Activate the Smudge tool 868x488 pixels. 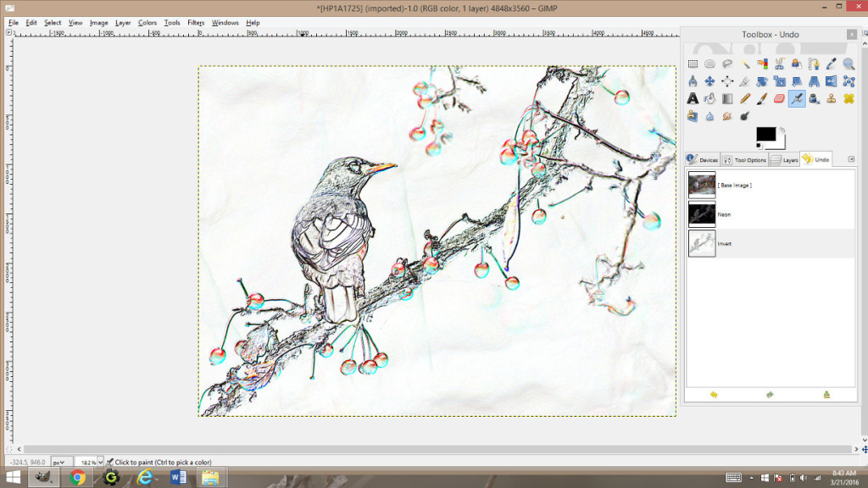[x=727, y=116]
